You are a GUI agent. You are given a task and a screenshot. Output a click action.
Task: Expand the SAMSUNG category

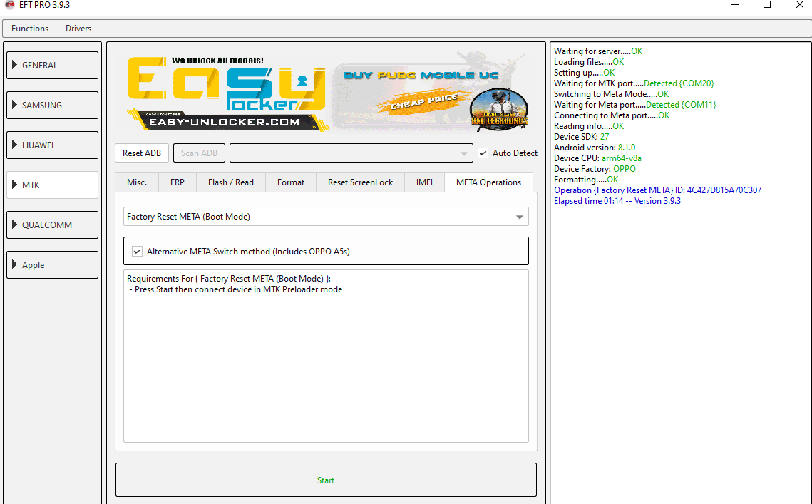pos(52,106)
